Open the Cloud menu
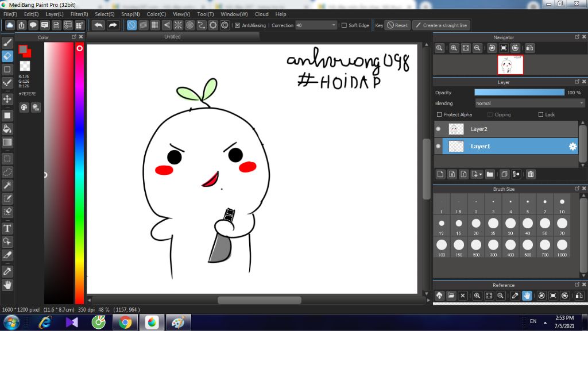This screenshot has height=380, width=588. click(261, 14)
